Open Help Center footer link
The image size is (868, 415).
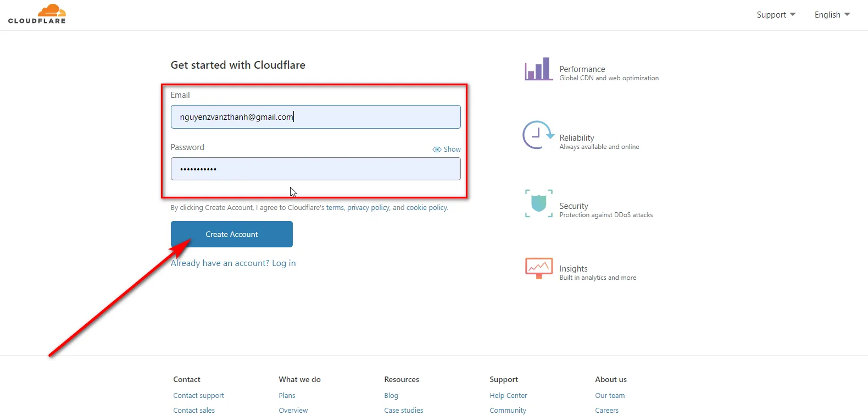508,396
